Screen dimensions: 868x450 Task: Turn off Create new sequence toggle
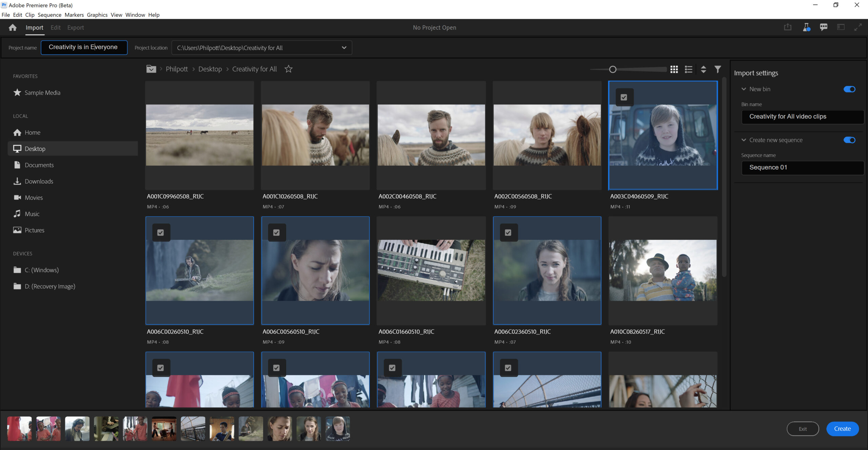[849, 140]
